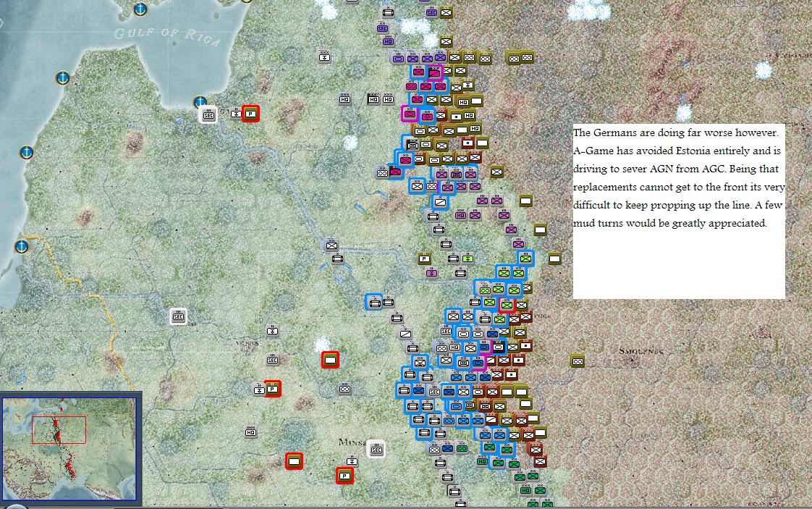812x509 pixels.
Task: Select the white-highlighted SEC counter at Minsk
Action: (376, 450)
